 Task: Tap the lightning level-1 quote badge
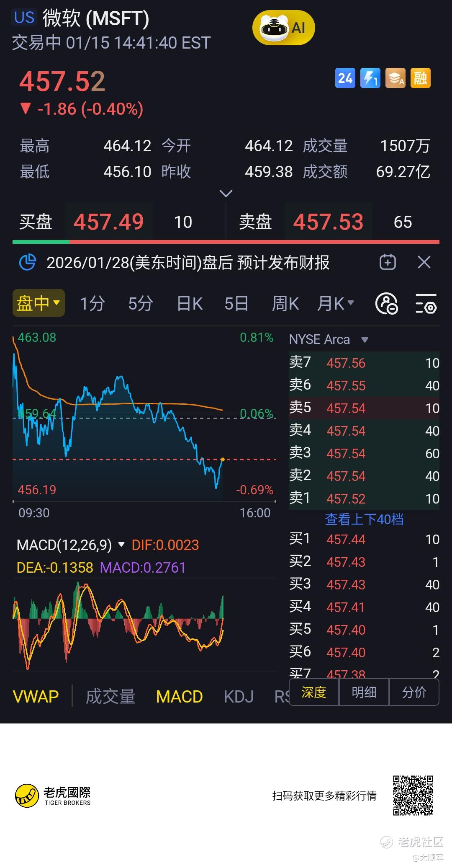click(x=370, y=78)
